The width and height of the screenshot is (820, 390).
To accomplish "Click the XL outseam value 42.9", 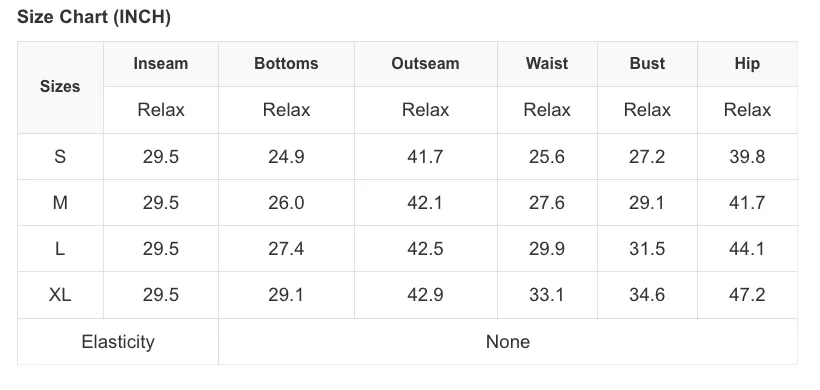I will pyautogui.click(x=425, y=295).
